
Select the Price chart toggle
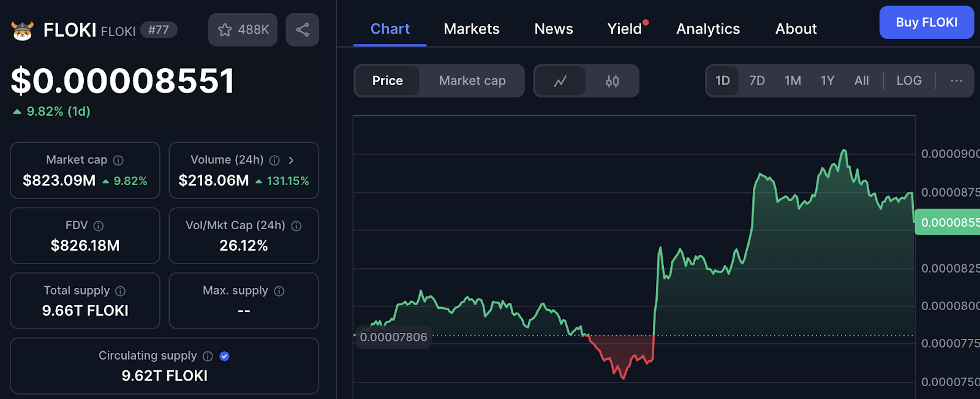pos(388,81)
